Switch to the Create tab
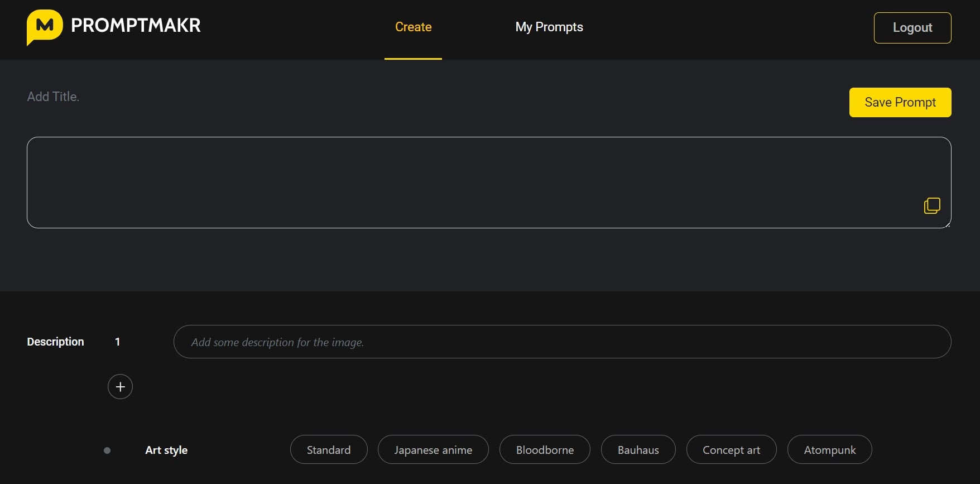Viewport: 980px width, 484px height. coord(413,27)
